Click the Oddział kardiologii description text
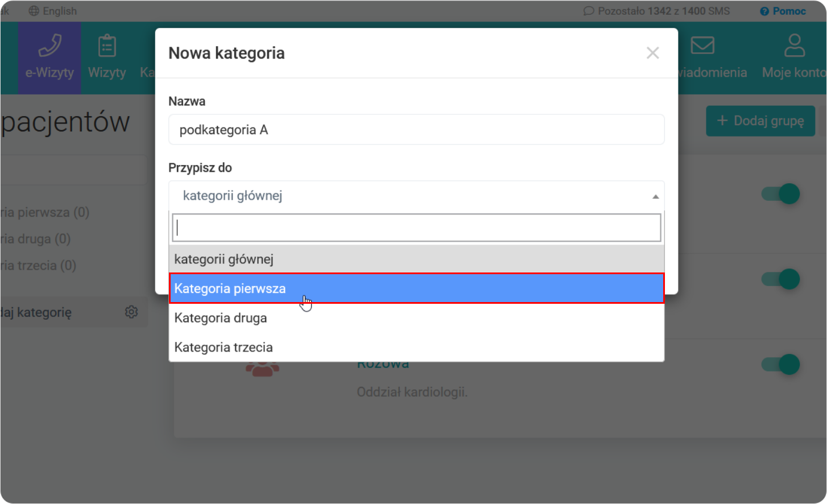 click(412, 392)
